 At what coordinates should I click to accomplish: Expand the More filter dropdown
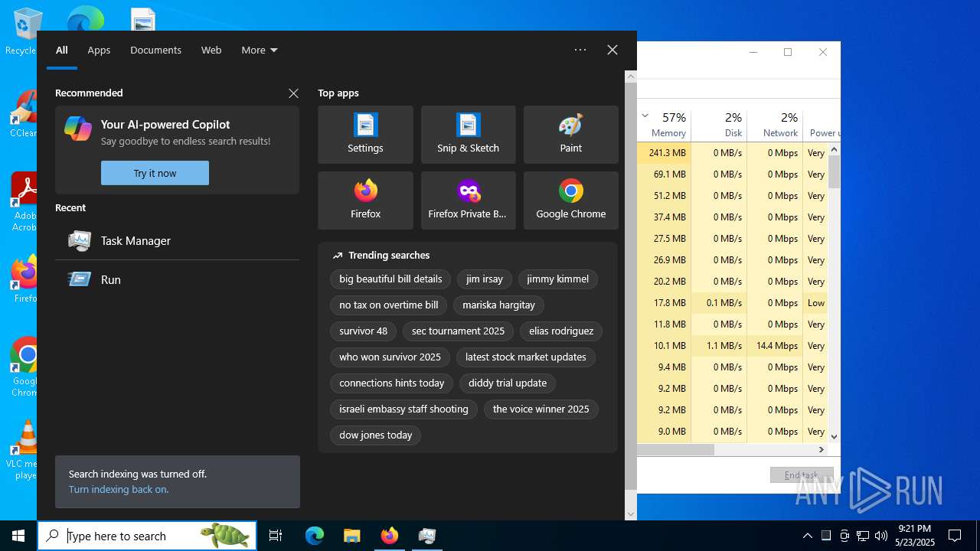click(259, 50)
